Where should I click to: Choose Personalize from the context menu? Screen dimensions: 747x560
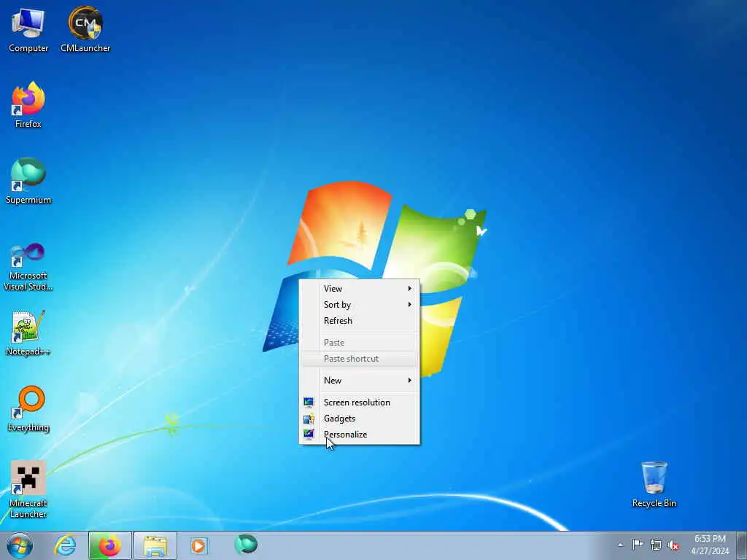(x=359, y=435)
